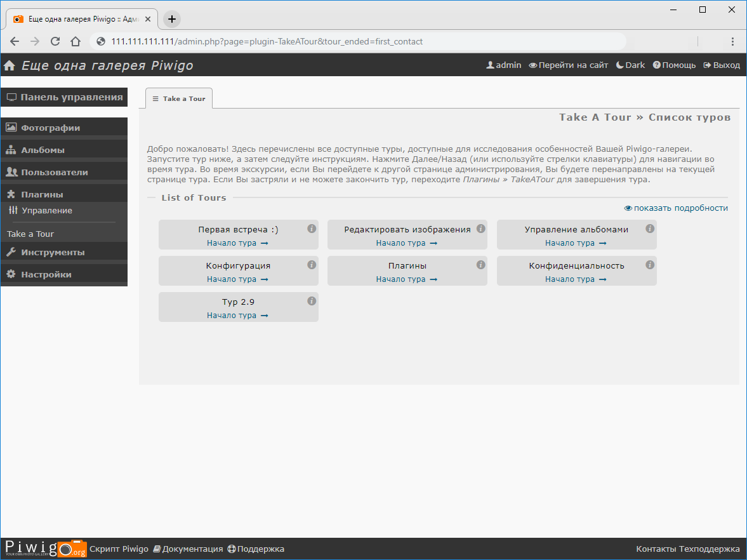
Task: Click info icon on Плагины tour
Action: [x=480, y=265]
